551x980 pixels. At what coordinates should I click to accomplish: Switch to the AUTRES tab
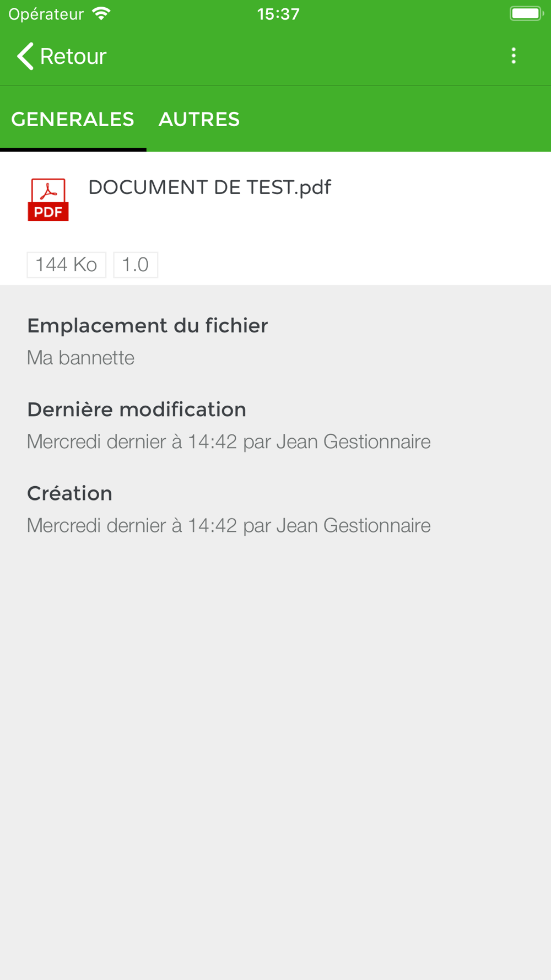point(199,119)
